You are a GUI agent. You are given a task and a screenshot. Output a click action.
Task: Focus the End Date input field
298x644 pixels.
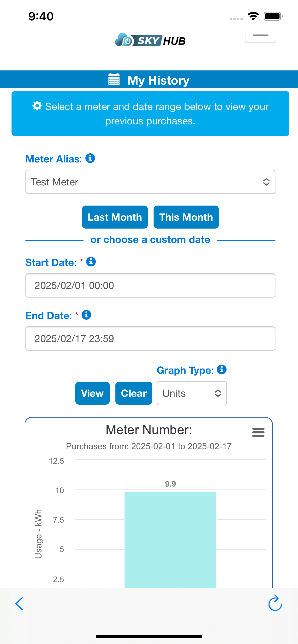click(x=150, y=339)
